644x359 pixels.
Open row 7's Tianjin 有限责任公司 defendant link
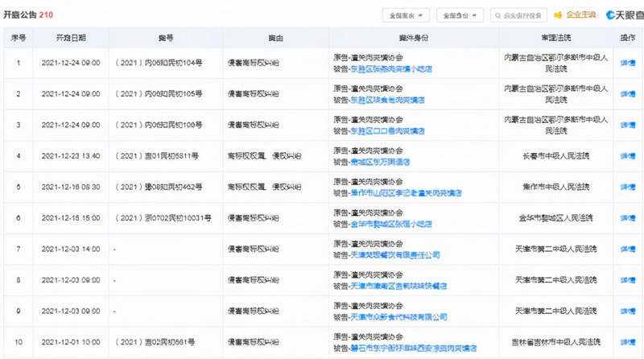pyautogui.click(x=394, y=255)
